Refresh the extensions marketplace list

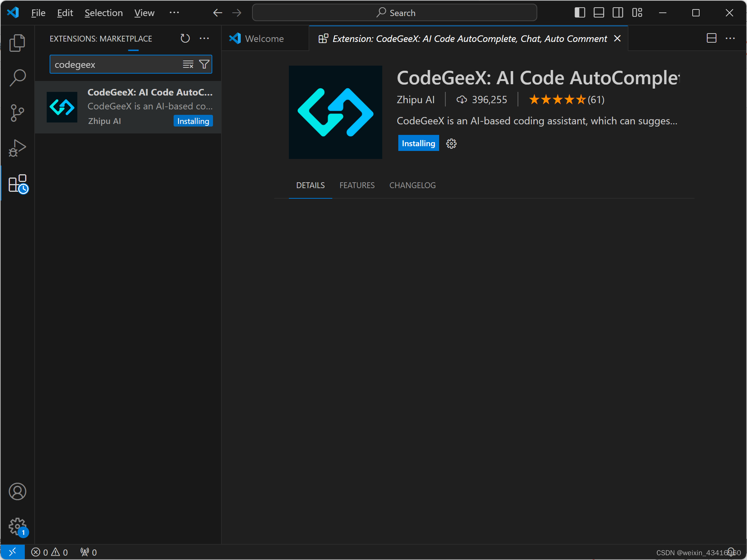tap(185, 38)
